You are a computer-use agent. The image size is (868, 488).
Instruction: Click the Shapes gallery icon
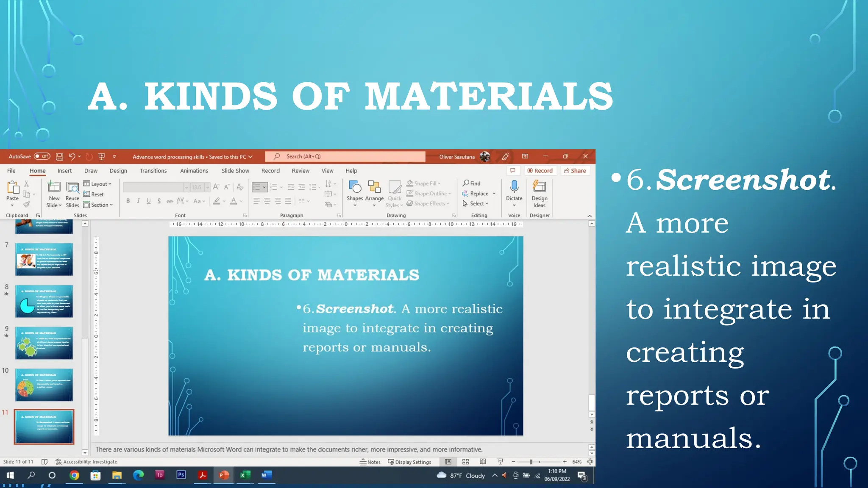[354, 187]
